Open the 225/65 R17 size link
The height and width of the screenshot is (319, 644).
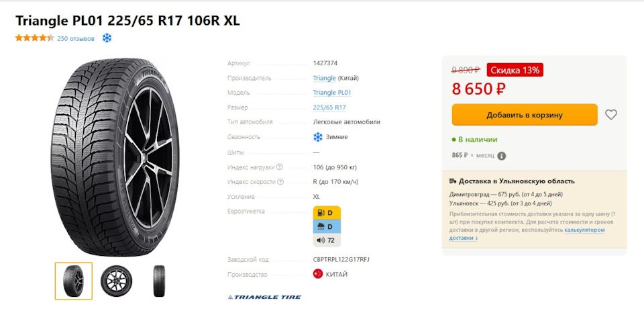(329, 107)
